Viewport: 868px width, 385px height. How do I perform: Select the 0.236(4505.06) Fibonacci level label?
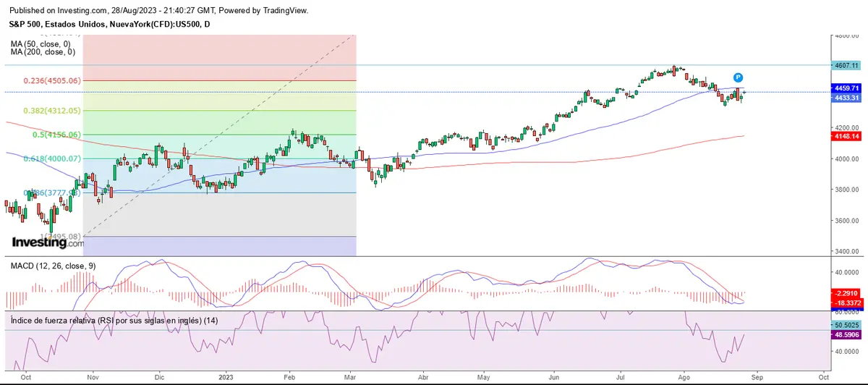coord(54,81)
